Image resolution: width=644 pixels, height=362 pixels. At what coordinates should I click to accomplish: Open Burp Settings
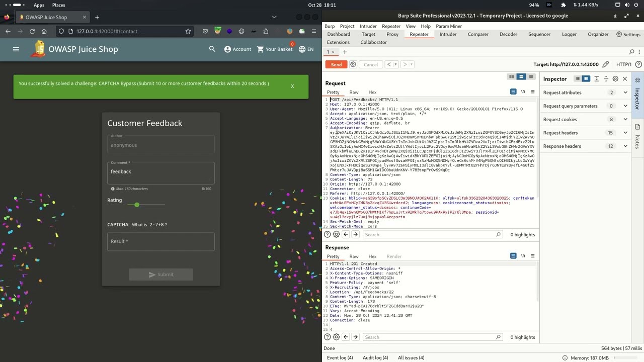[628, 34]
